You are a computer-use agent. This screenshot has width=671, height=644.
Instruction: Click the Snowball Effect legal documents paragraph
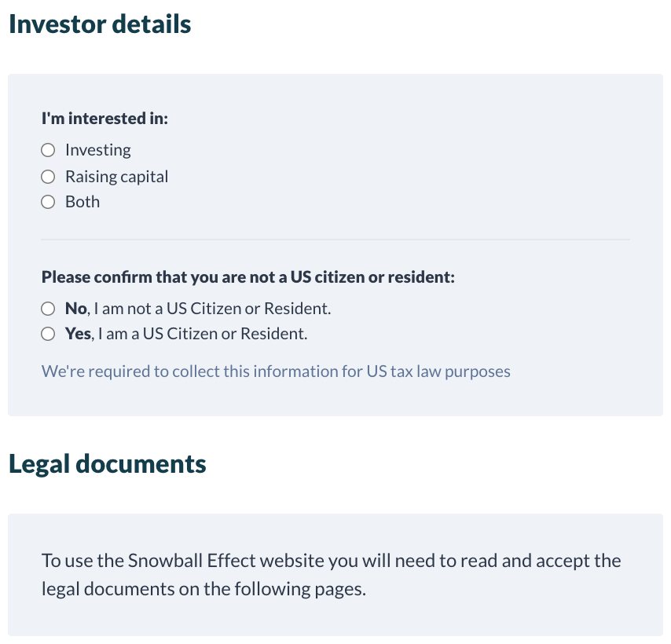point(331,562)
